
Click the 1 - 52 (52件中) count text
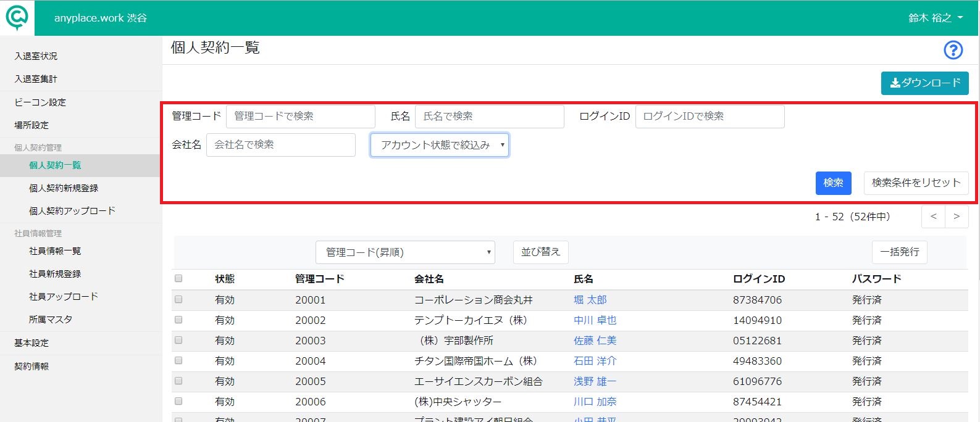point(853,217)
